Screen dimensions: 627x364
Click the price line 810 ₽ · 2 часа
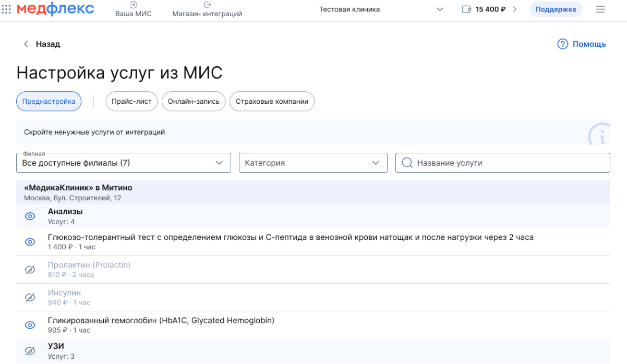tap(71, 275)
